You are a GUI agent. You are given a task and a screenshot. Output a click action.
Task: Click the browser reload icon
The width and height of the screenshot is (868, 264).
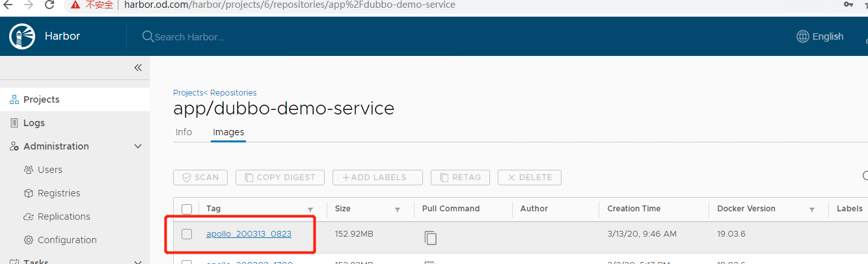(x=49, y=5)
